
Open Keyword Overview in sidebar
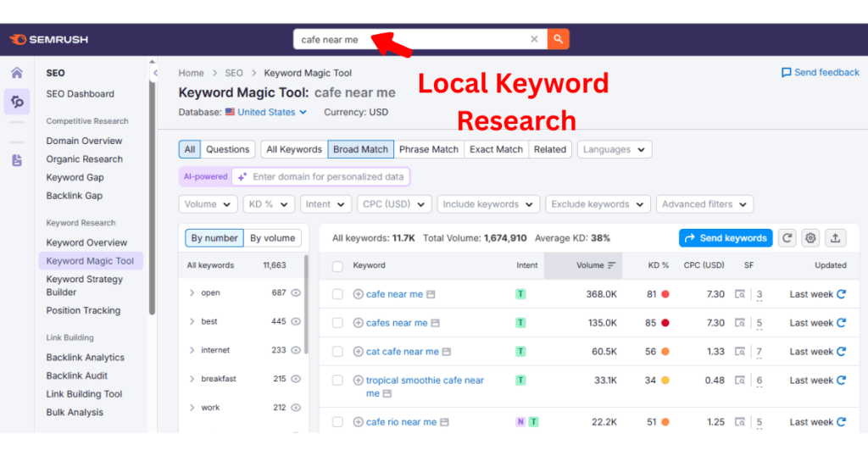click(86, 242)
